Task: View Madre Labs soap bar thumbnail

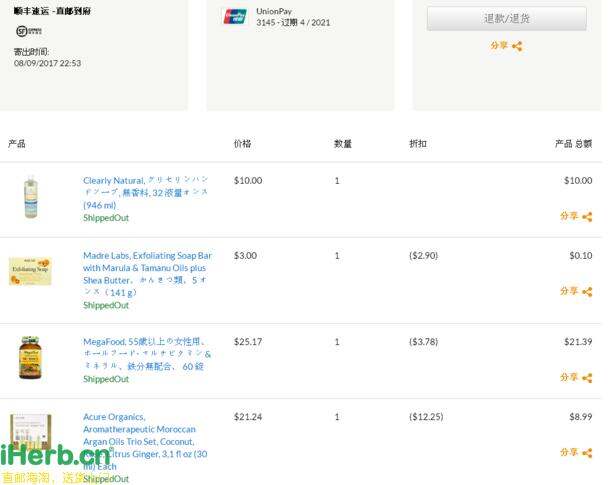Action: click(30, 271)
